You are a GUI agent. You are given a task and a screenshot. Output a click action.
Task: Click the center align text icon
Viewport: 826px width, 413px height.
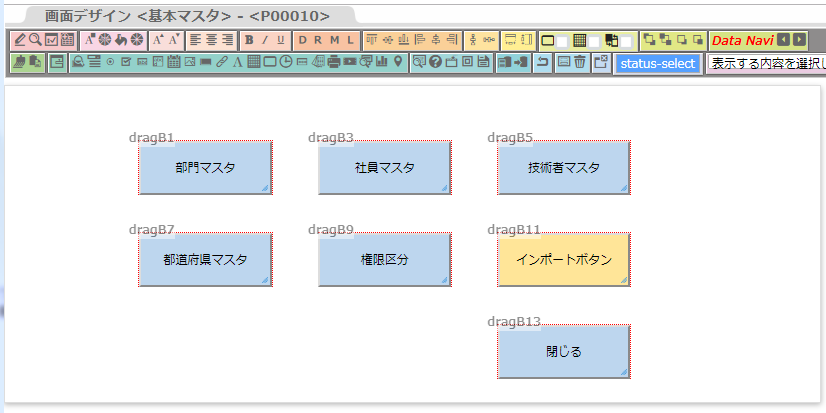coord(211,40)
